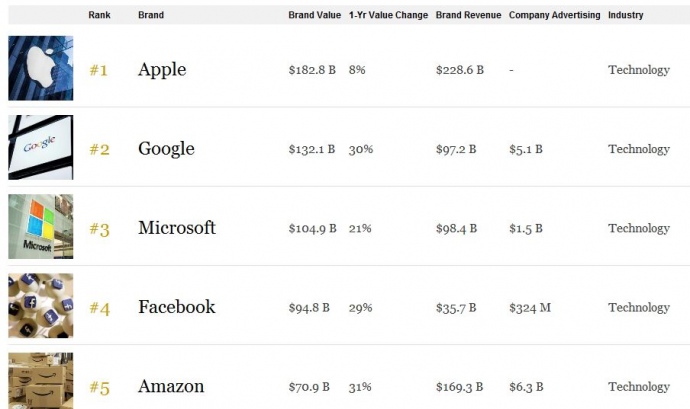Open the Google sign thumbnail image
This screenshot has height=409, width=690.
coord(40,148)
